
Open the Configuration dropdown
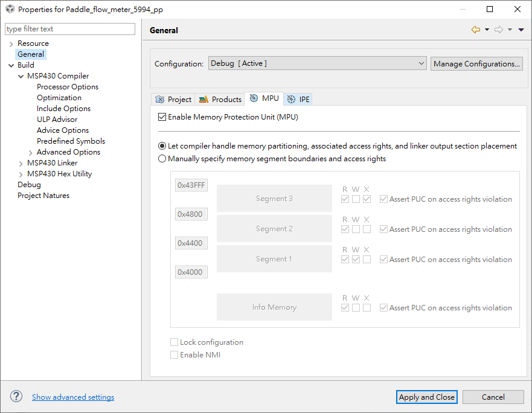317,63
